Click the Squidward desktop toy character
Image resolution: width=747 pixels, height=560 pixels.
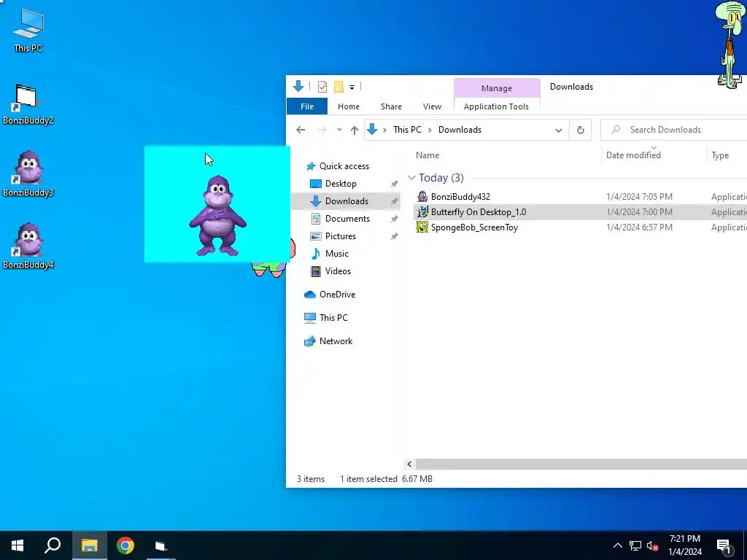click(730, 44)
